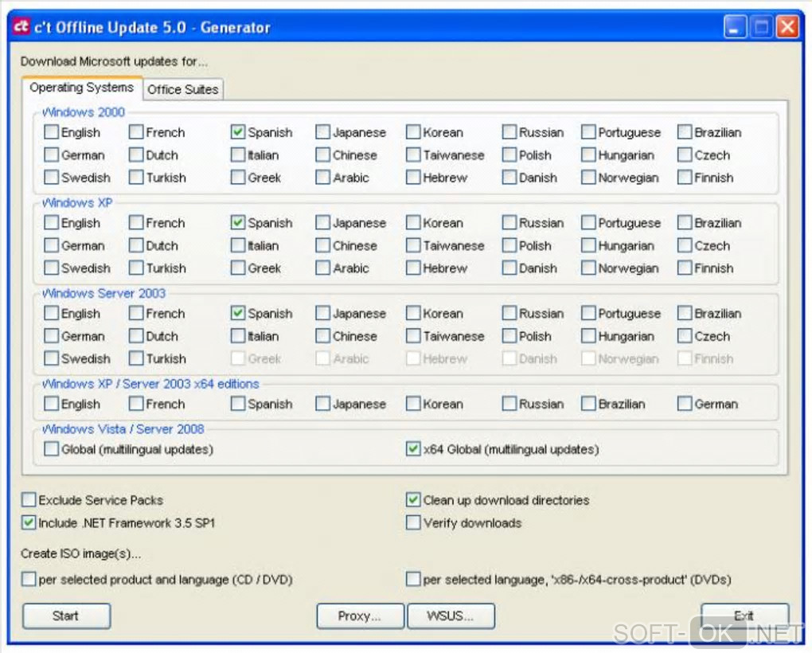
Task: Click the Create ISO image(s) label
Action: pos(80,553)
